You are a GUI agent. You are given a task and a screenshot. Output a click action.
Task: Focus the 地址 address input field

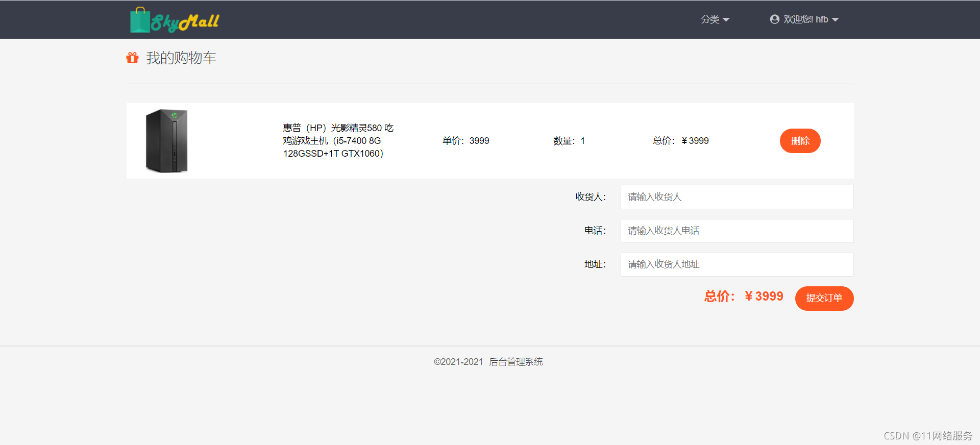click(737, 264)
